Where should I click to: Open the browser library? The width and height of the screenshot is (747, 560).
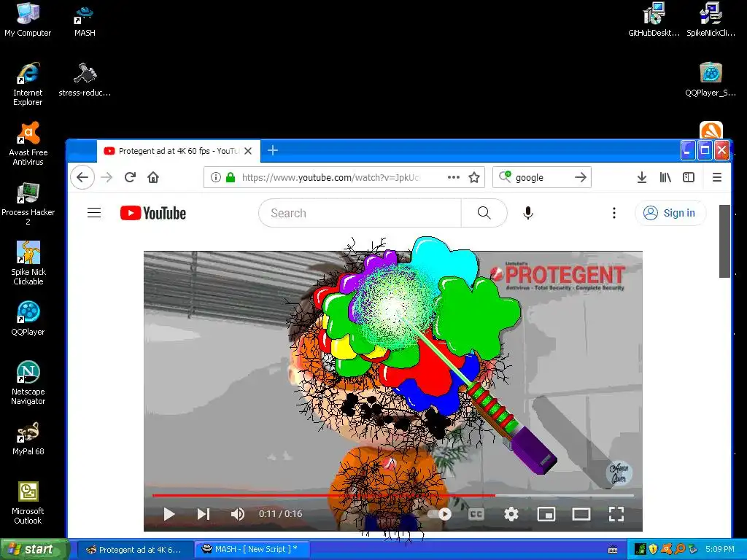point(665,178)
